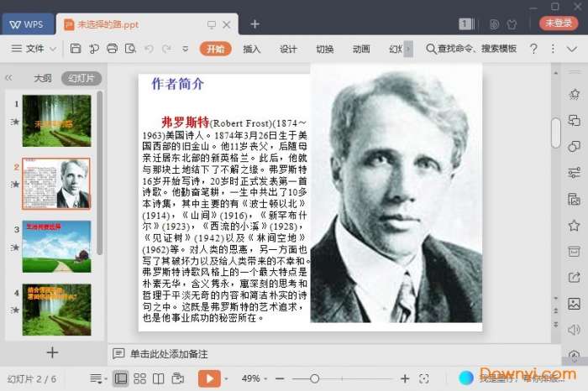Open the help question mark icon
This screenshot has height=391, width=588.
coord(533,49)
